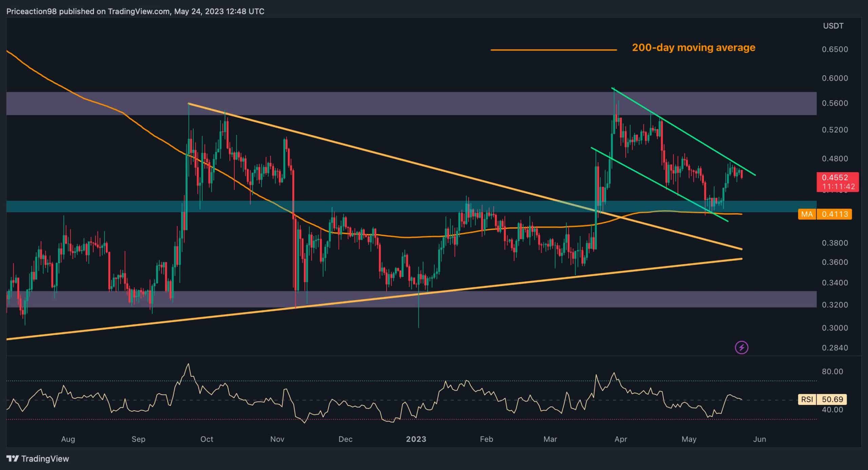Click the TradingView logo in the bottom-left corner

37,458
